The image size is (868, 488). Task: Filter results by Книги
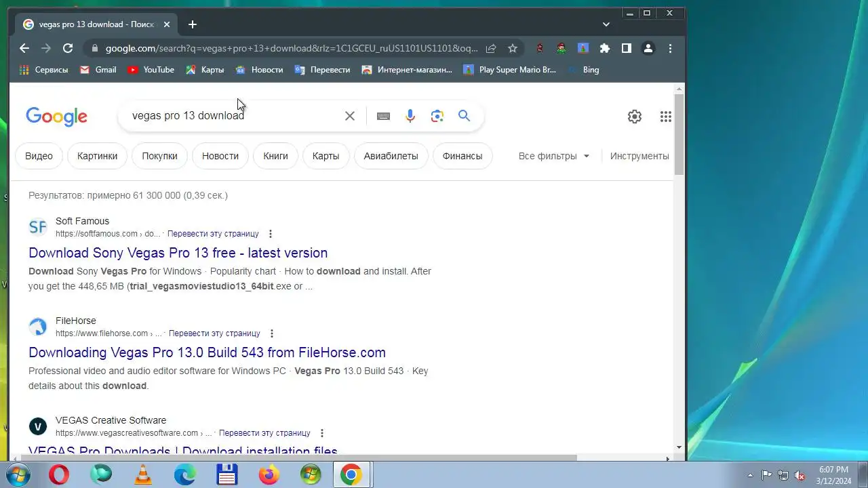point(275,156)
